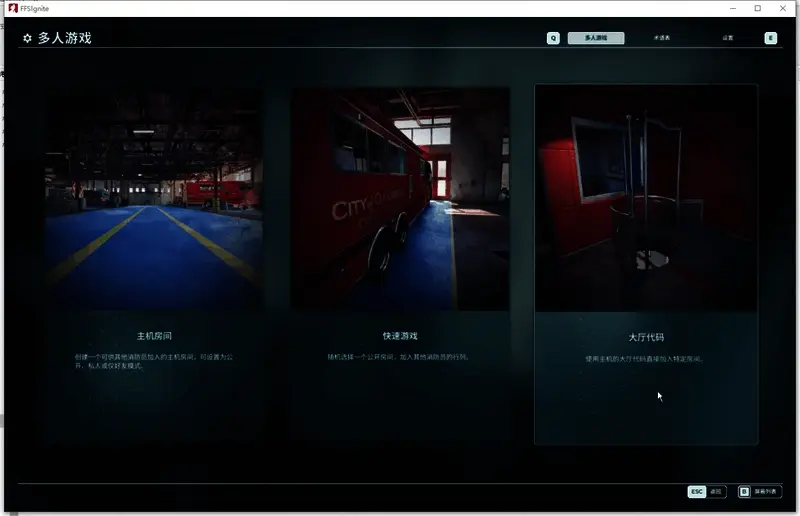The image size is (800, 516).
Task: Click the B key icon at the bottom
Action: pyautogui.click(x=744, y=492)
